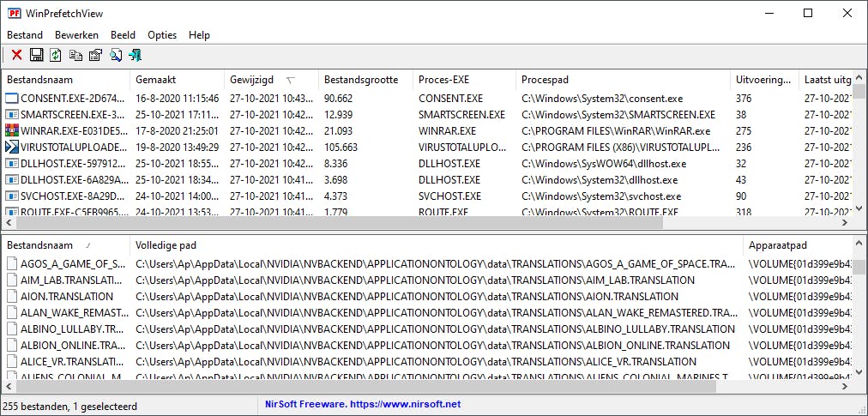
Task: Click the file size value 12.939
Action: 338,115
